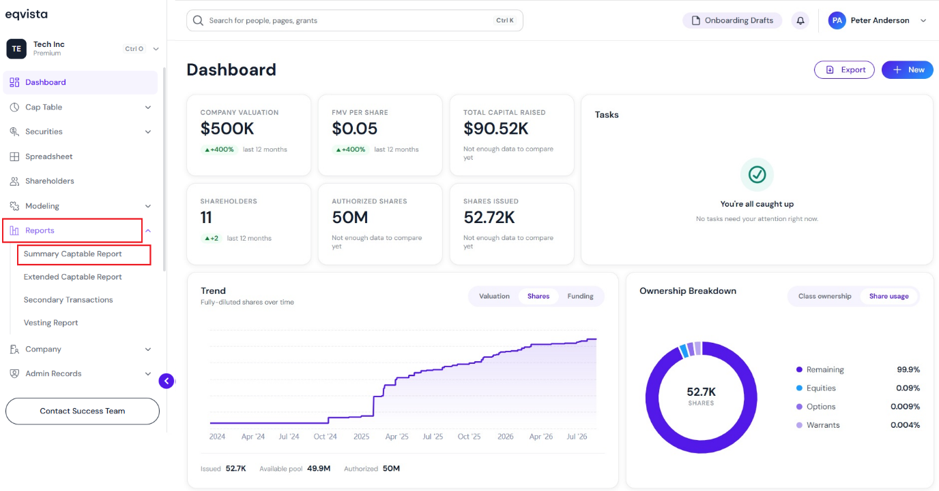The width and height of the screenshot is (939, 491).
Task: Click the Company building icon
Action: pyautogui.click(x=14, y=349)
